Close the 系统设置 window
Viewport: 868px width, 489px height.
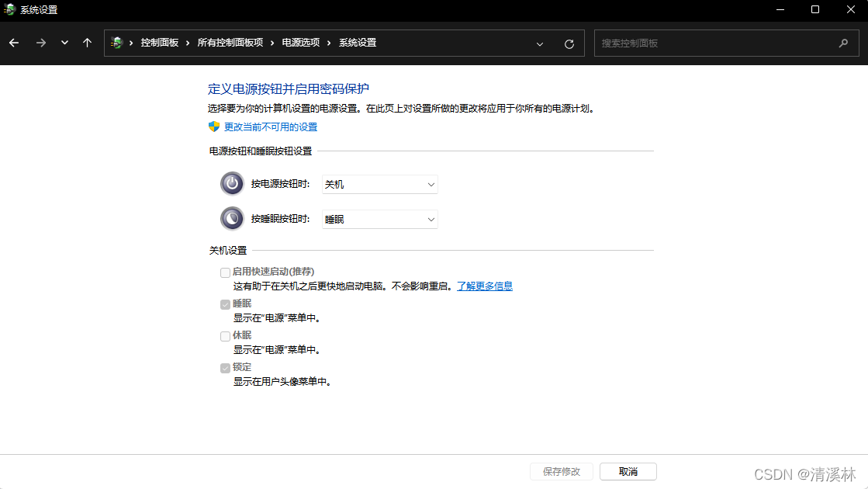(851, 9)
